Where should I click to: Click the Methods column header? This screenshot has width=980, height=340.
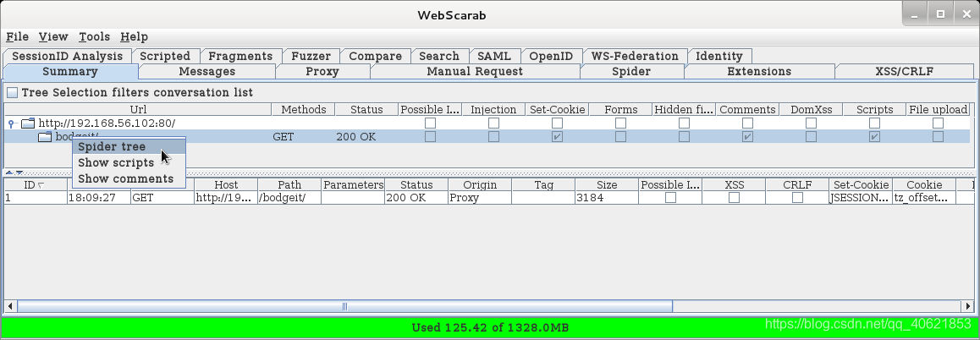coord(304,110)
